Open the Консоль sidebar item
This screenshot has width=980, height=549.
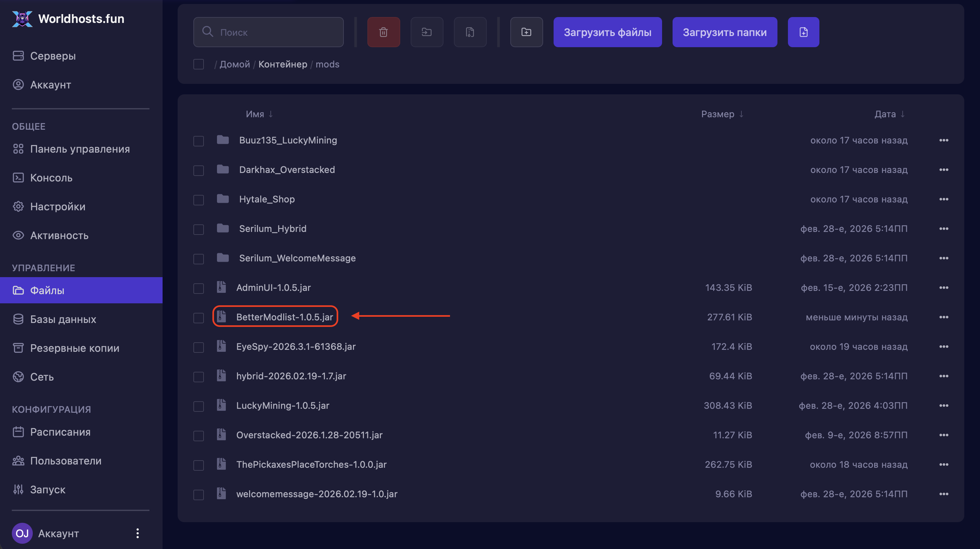pyautogui.click(x=51, y=178)
